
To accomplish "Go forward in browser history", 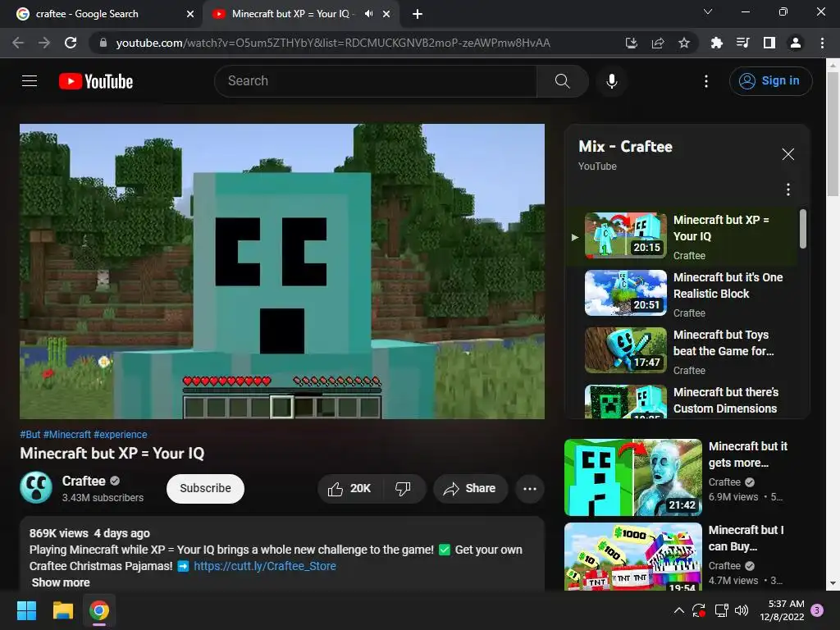I will pos(44,43).
